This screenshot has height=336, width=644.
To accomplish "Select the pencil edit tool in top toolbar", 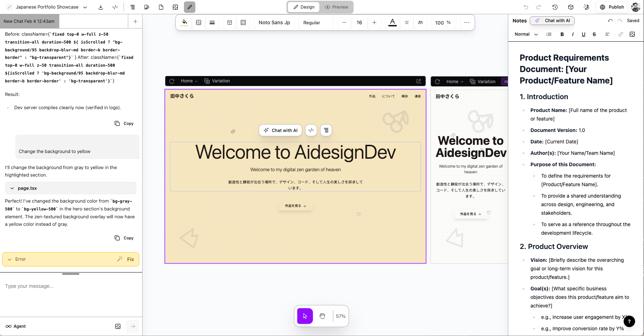I will [190, 7].
